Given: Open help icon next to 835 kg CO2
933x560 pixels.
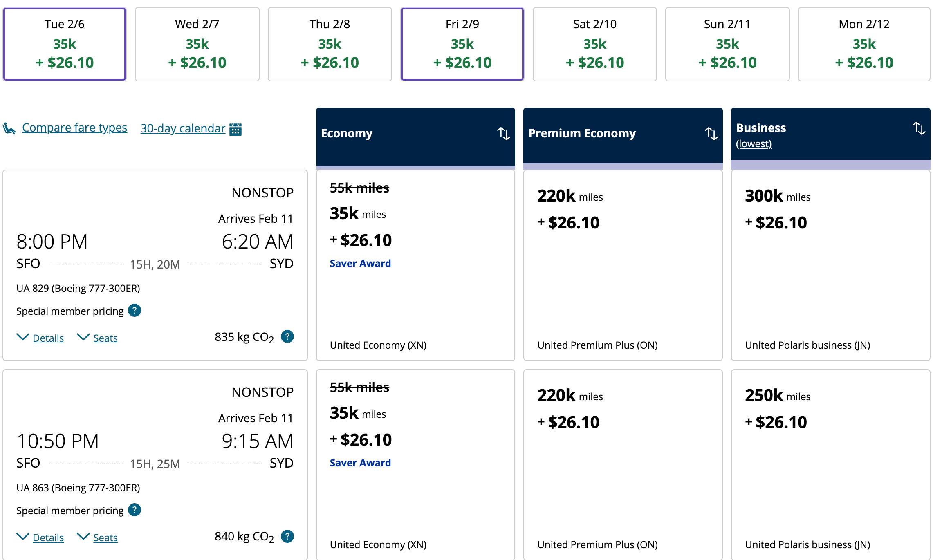Looking at the screenshot, I should [x=287, y=336].
